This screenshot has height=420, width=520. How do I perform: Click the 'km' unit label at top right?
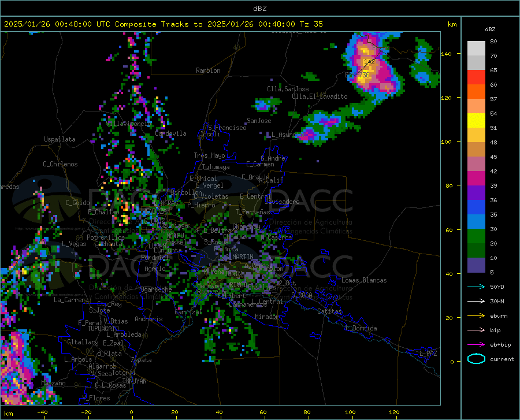[x=452, y=24]
